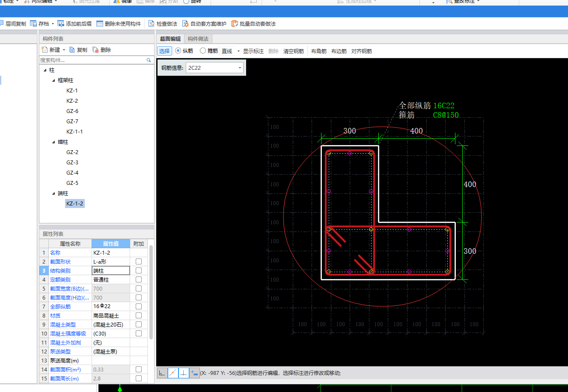This screenshot has width=568, height=392.
Task: Select GZ-4 under 暗柱
Action: click(72, 173)
